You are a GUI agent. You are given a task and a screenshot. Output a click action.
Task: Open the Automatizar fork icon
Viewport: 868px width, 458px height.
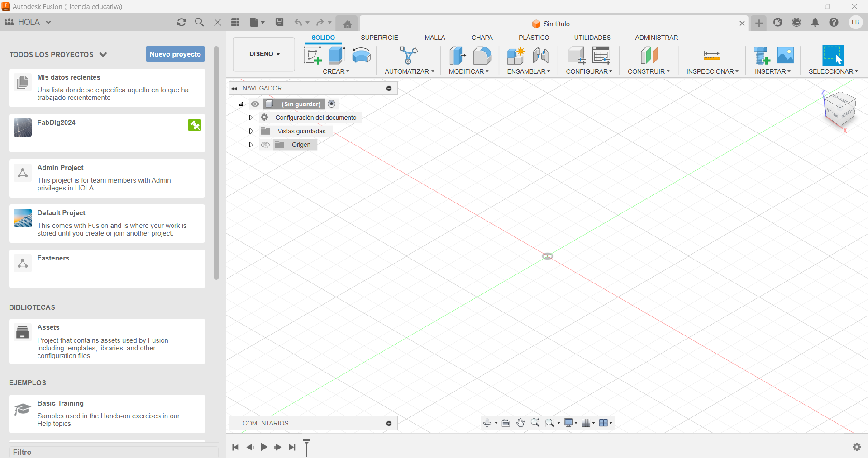pyautogui.click(x=409, y=56)
